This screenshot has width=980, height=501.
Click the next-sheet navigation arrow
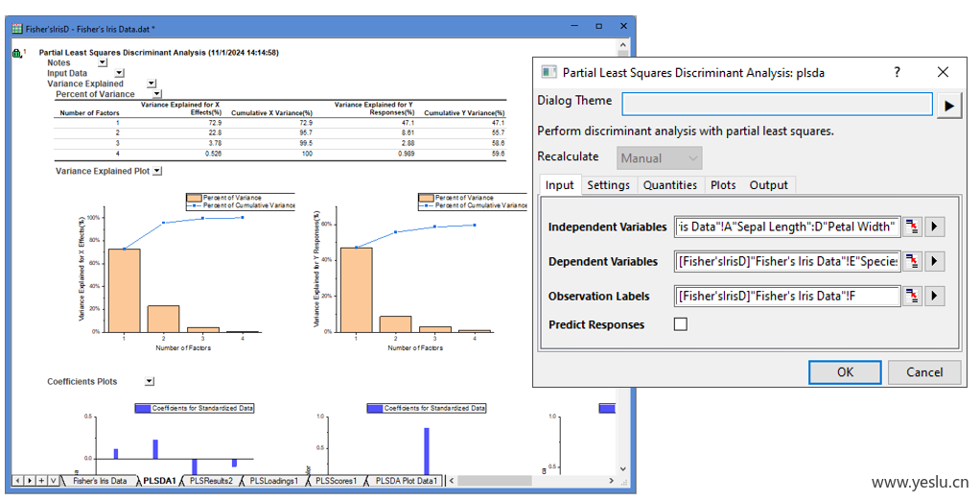tap(30, 480)
